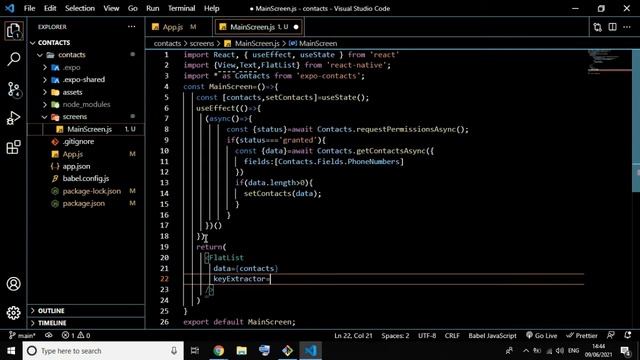Open the Run menu
The image size is (640, 360).
point(153,8)
